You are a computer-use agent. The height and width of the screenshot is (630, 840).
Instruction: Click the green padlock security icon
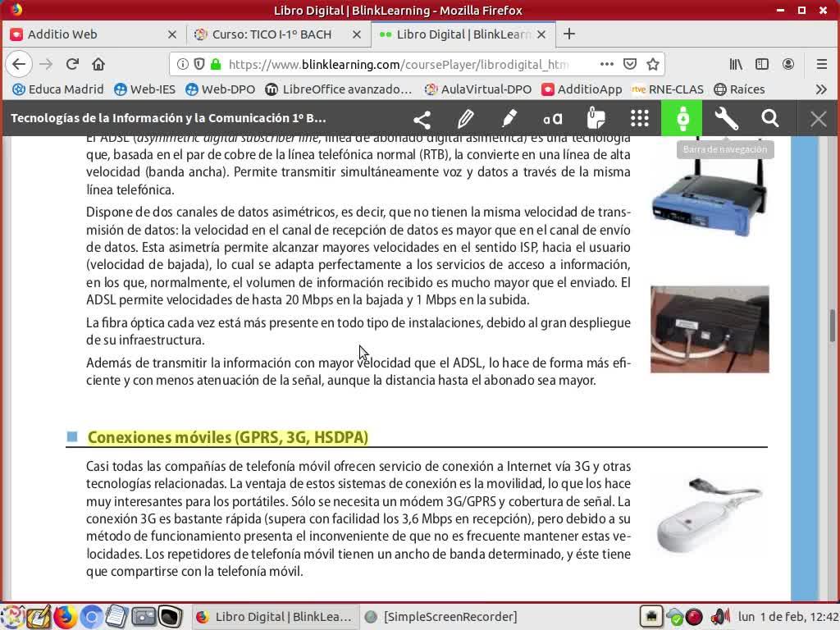click(216, 64)
